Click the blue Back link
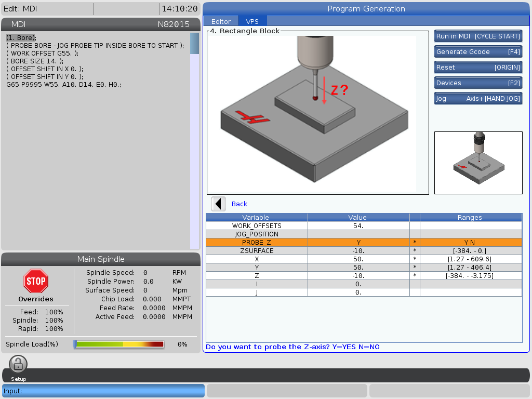Viewport: 532px width, 399px height. point(239,204)
